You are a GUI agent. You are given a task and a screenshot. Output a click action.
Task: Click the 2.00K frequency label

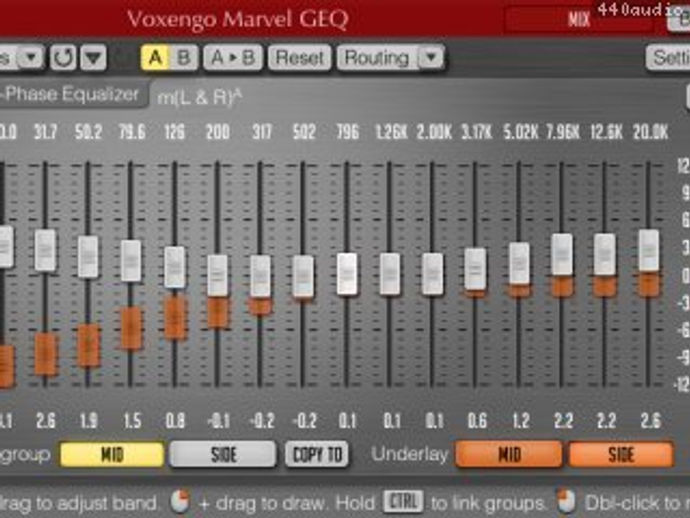point(434,132)
